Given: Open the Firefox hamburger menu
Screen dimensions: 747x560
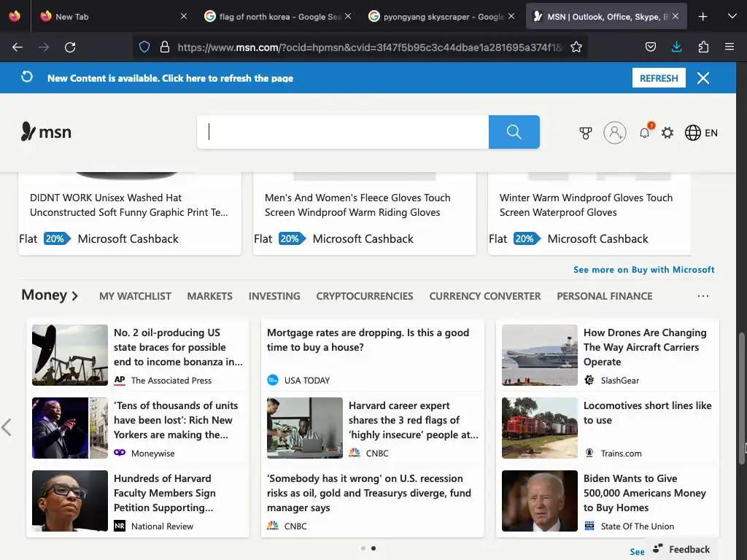Looking at the screenshot, I should tap(729, 47).
